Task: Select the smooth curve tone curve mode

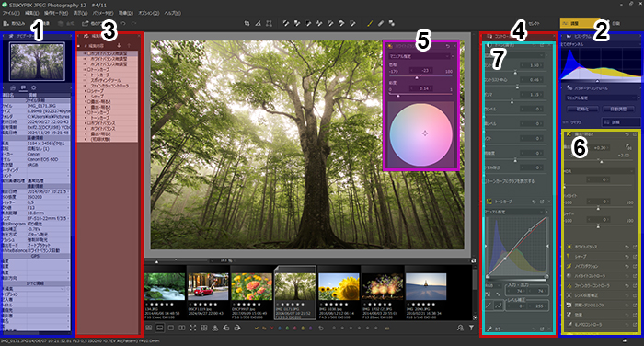Action: point(499,306)
